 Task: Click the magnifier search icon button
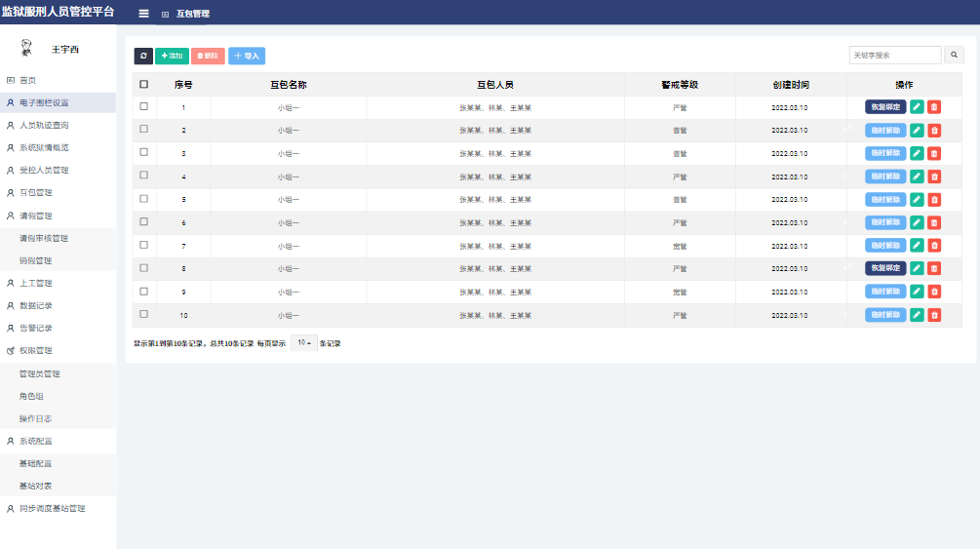[x=955, y=56]
